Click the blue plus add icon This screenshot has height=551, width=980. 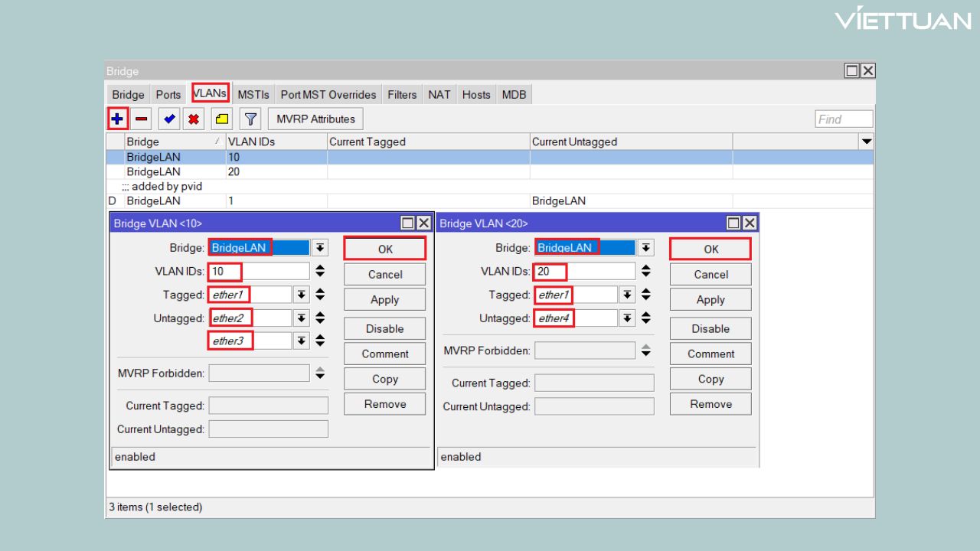[117, 119]
